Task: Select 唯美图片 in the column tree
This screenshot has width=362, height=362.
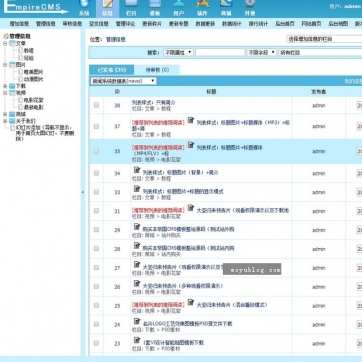Action: click(x=34, y=72)
